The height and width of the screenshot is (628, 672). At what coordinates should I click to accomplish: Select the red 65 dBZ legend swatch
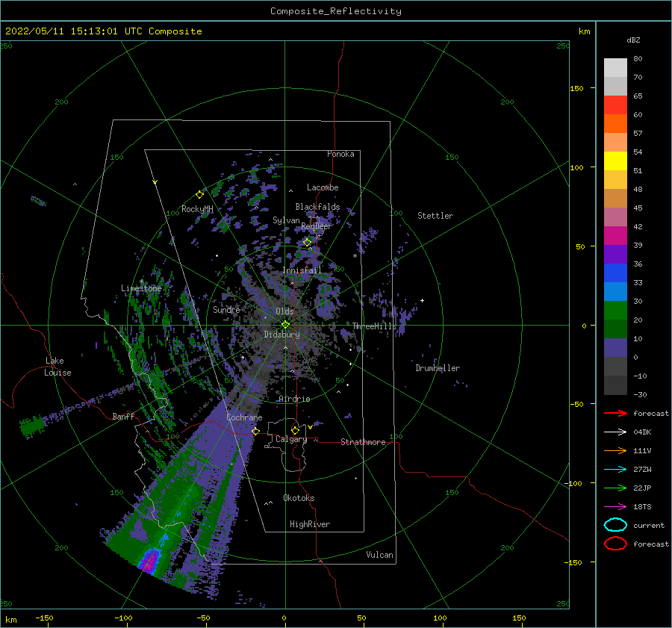(x=615, y=105)
